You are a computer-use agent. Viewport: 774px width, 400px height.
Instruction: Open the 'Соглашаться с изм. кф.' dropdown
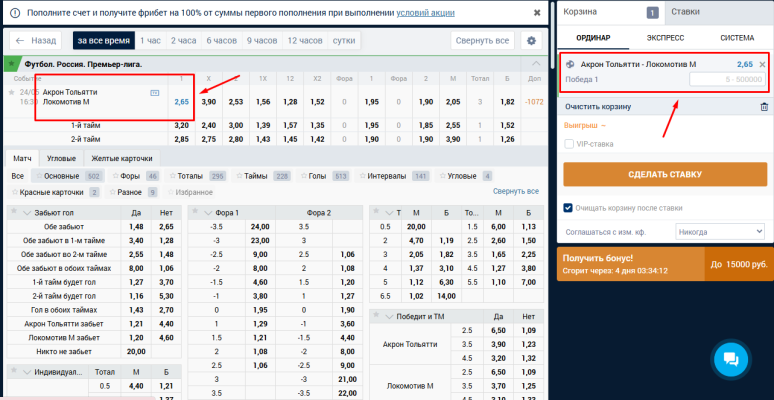point(720,231)
